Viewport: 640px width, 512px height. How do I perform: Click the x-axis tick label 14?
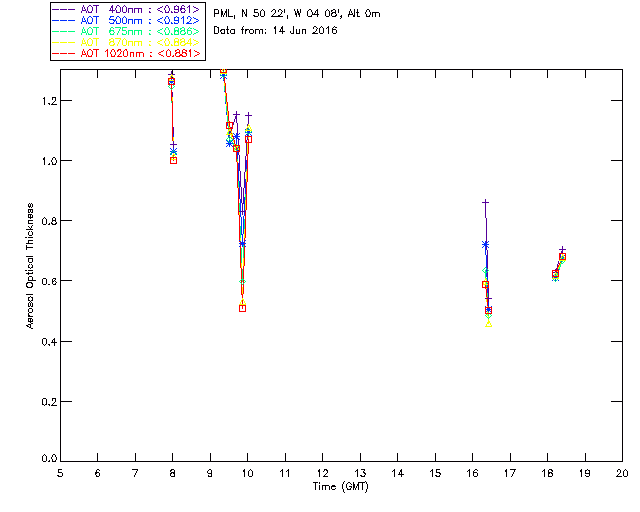398,473
